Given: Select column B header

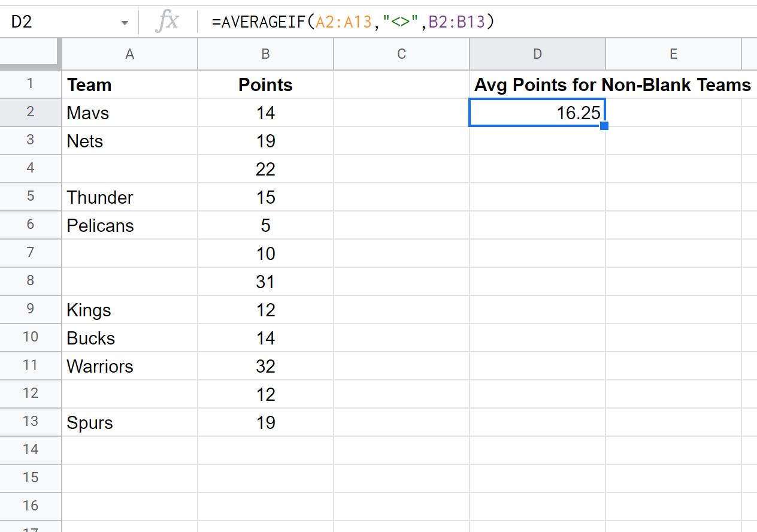Looking at the screenshot, I should (265, 55).
